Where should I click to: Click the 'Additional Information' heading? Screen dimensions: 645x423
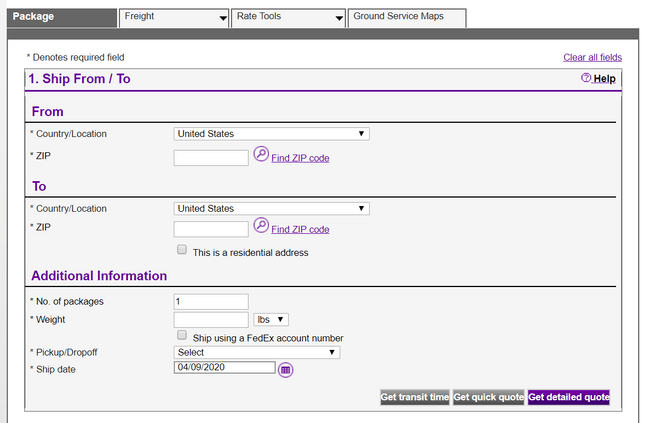(x=99, y=276)
